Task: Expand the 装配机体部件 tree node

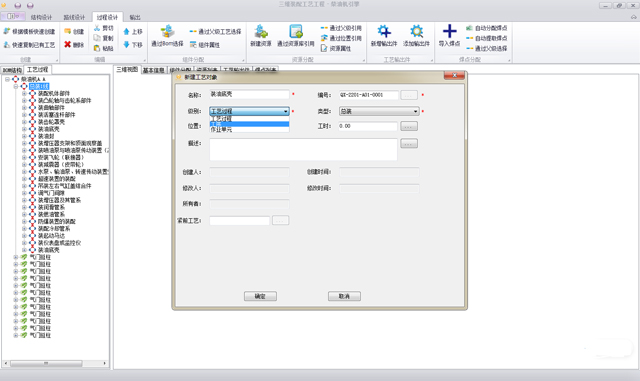Action: 24,94
